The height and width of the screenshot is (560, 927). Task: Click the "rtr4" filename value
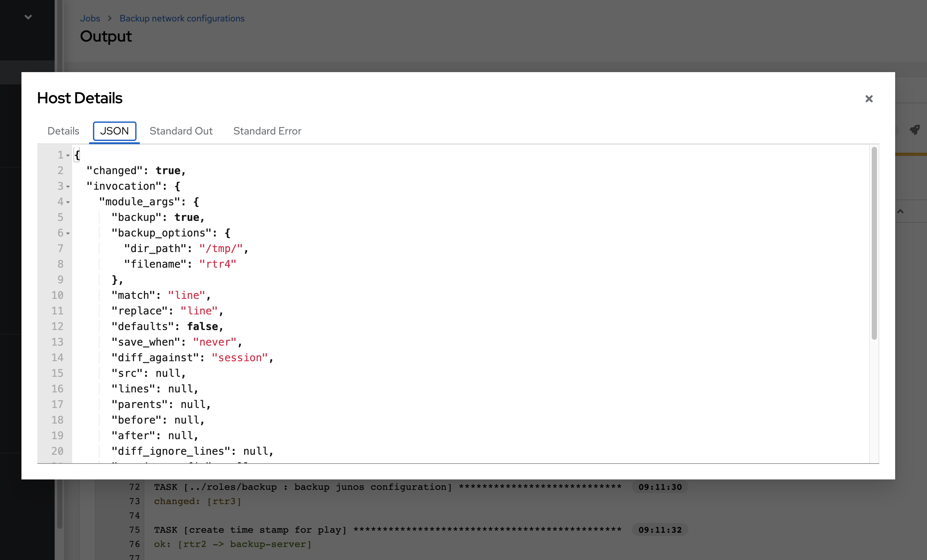(x=218, y=264)
